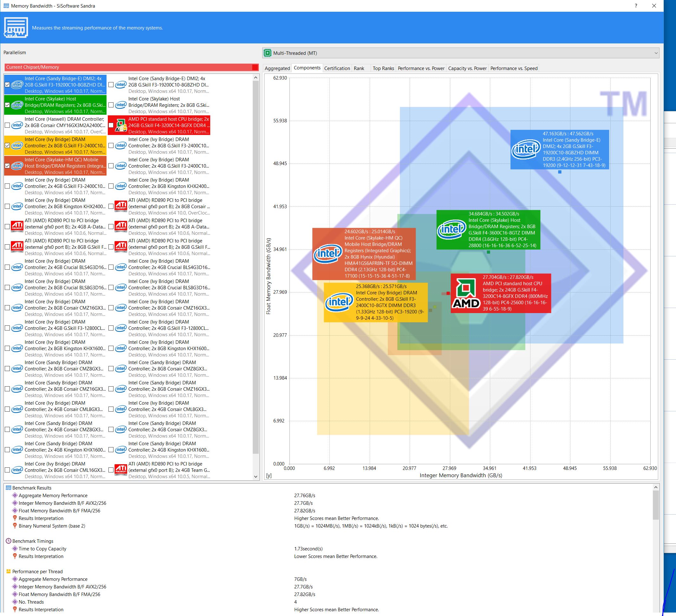Click the help question mark in title bar
676x616 pixels.
point(636,6)
